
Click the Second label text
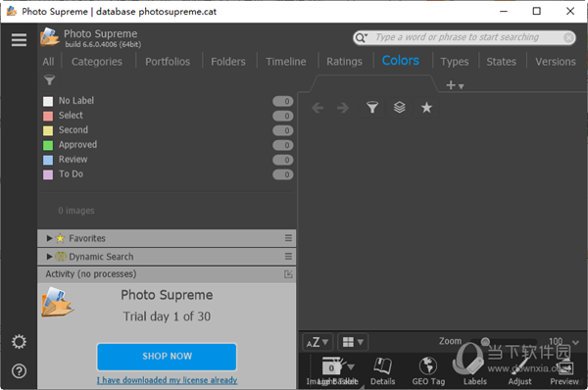pos(73,129)
